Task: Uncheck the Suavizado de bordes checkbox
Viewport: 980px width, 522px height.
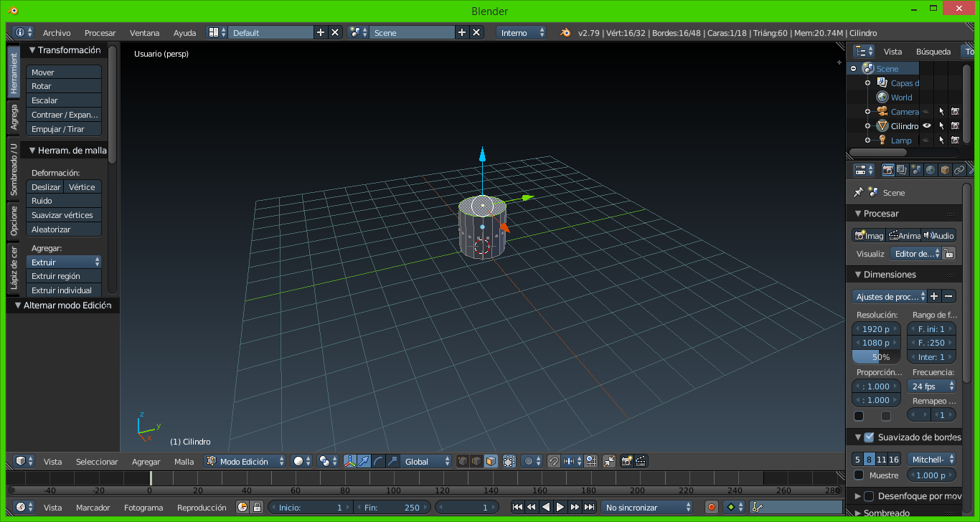Action: 869,437
